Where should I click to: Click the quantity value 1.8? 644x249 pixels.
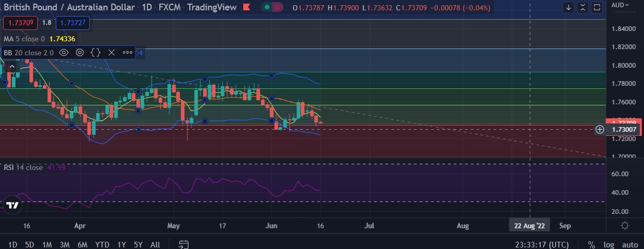(x=46, y=23)
